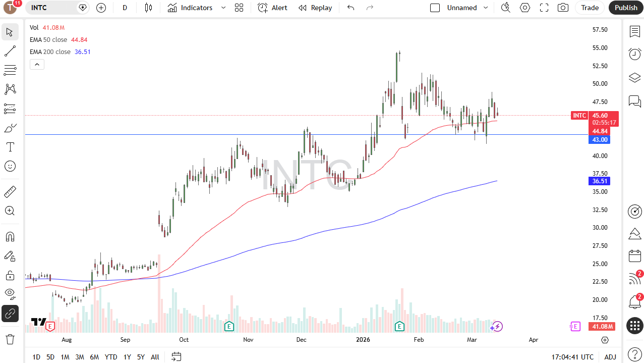Image resolution: width=644 pixels, height=363 pixels.
Task: Open the user profile avatar menu
Action: point(11,7)
